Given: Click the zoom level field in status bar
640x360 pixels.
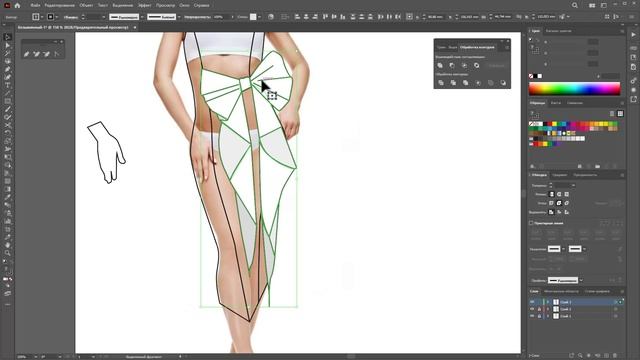Looking at the screenshot, I should pyautogui.click(x=24, y=356).
